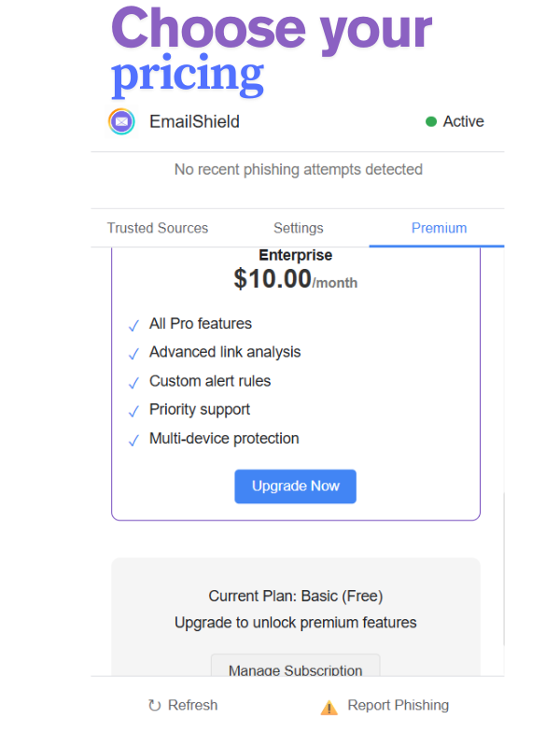Click the green Active status dot

coord(431,122)
